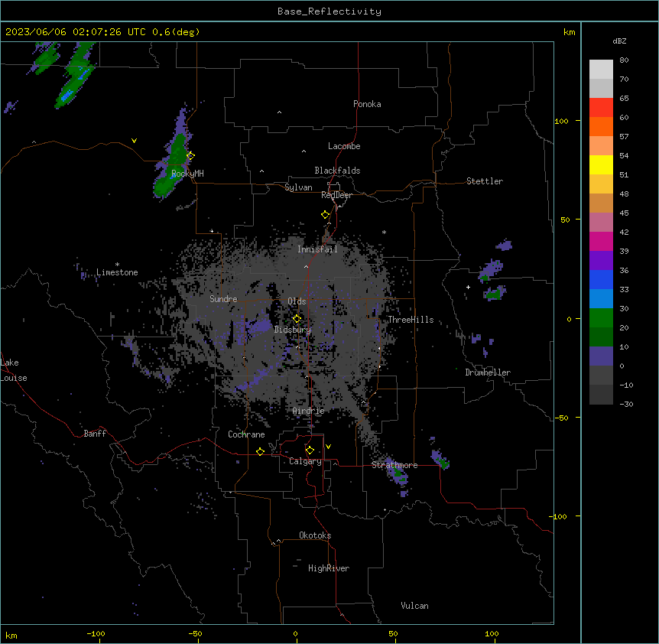Click the asterisk marker east of Innisfail
Viewport: 659px width, 644px height.
[384, 232]
